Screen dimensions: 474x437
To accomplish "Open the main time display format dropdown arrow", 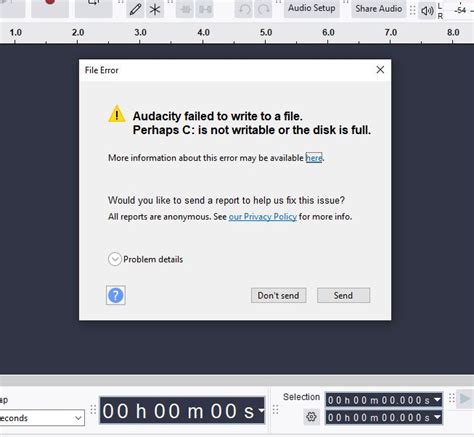I will (261, 410).
